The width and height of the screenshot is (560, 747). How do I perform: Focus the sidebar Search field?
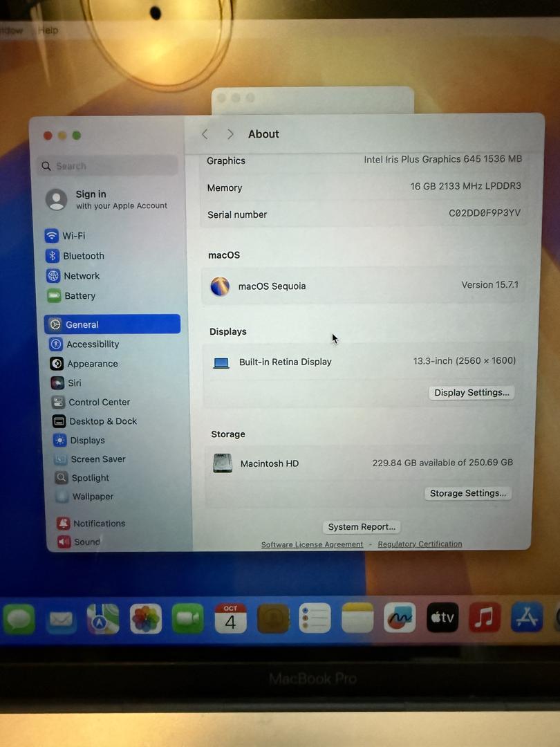pyautogui.click(x=108, y=166)
